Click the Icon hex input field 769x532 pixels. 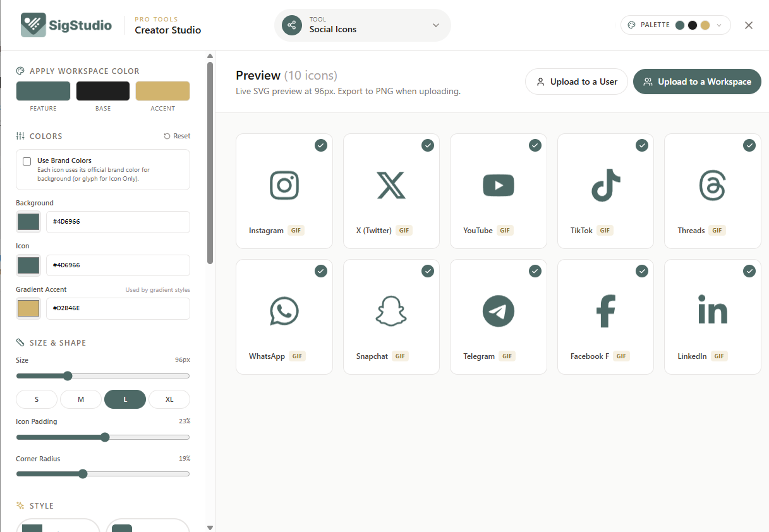[118, 265]
